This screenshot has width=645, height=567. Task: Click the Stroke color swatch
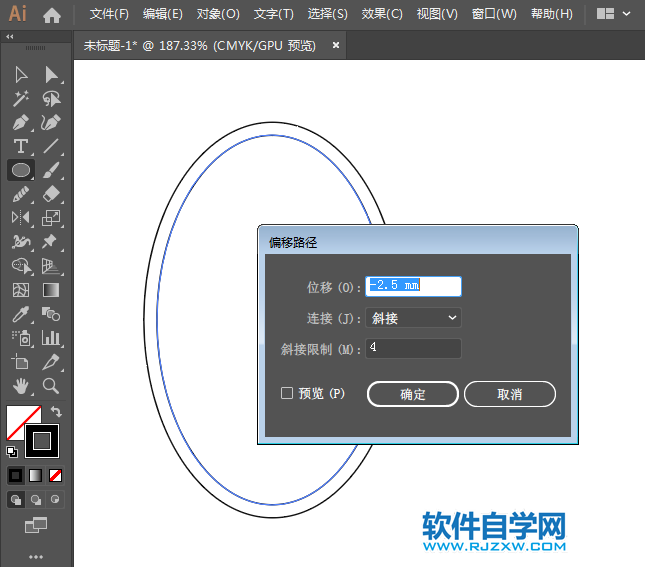point(42,441)
